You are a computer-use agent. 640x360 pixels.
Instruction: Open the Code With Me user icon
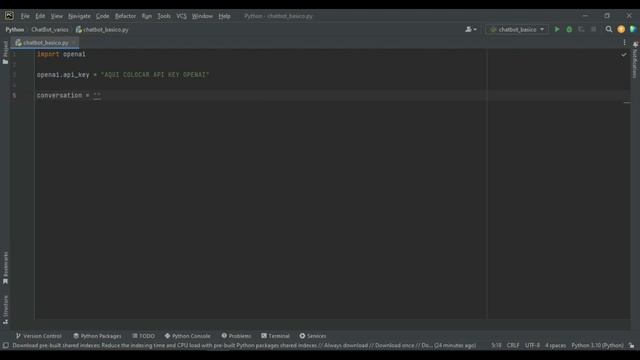471,29
